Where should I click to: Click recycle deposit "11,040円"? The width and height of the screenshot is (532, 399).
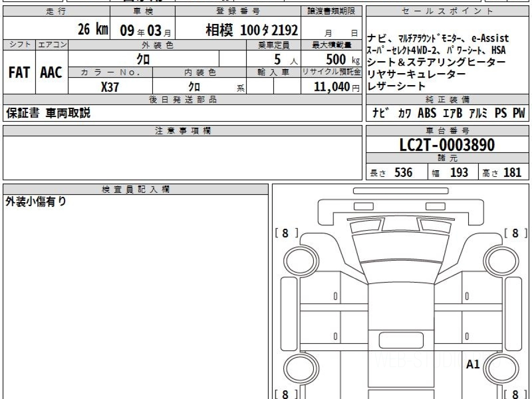click(337, 87)
